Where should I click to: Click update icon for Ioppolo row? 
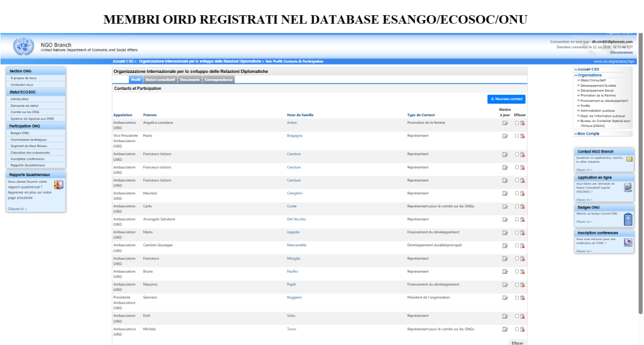505,233
